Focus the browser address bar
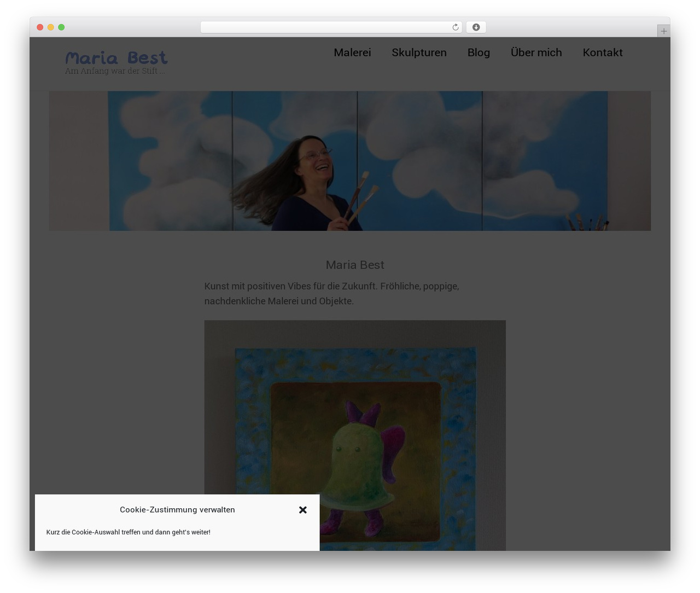 coord(331,27)
